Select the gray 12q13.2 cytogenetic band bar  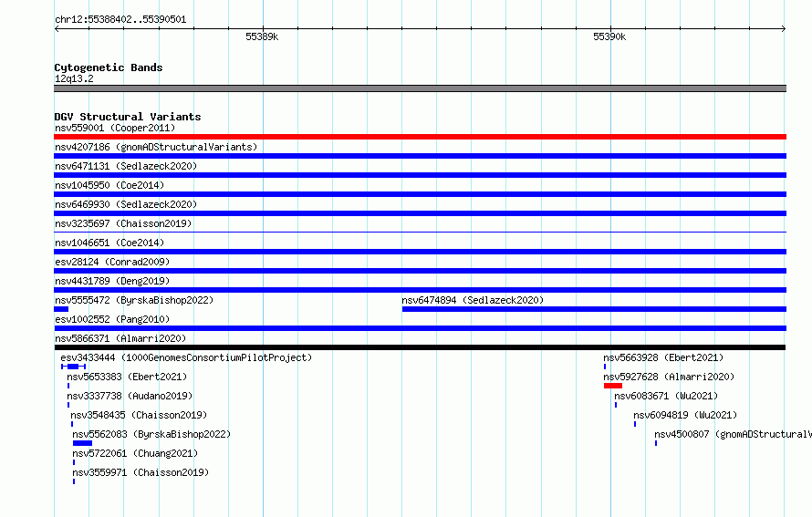point(420,88)
